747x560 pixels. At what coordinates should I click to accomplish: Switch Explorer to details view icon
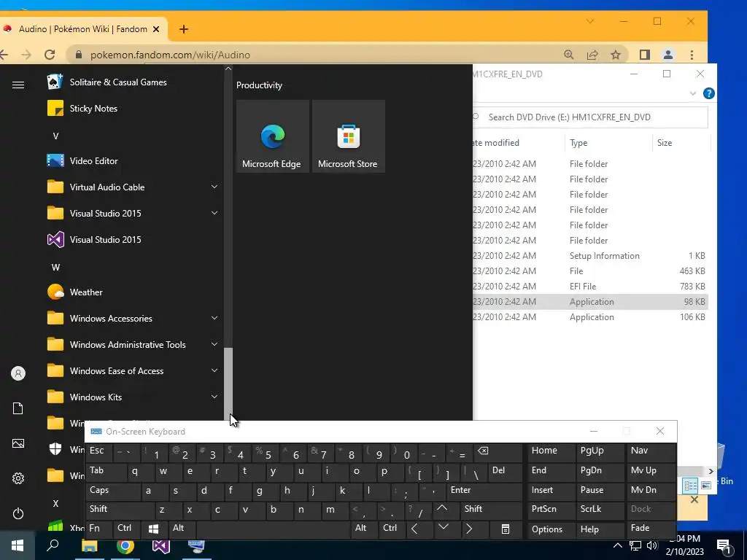pos(690,486)
